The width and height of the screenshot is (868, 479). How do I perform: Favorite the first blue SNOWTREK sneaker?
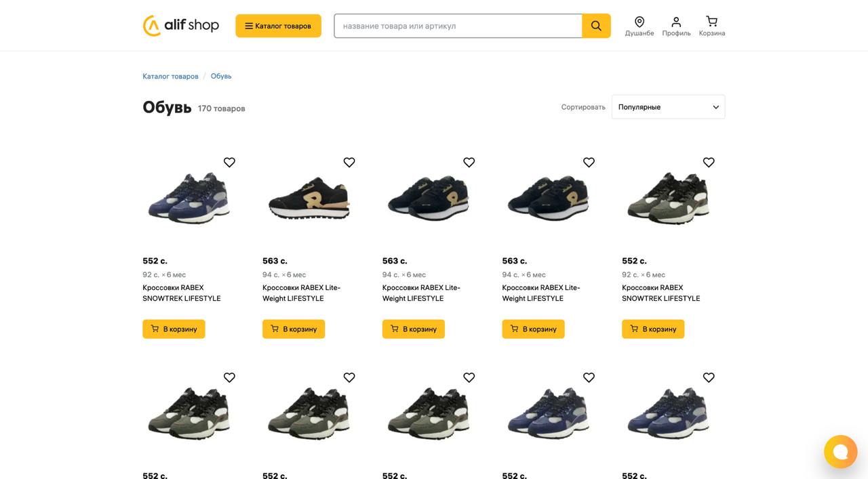coord(229,163)
